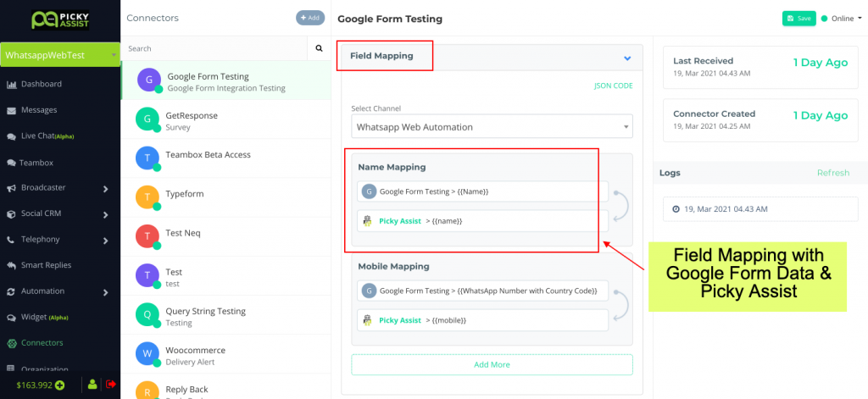Click the Typeform orange avatar
Screen dimensions: 868x399
click(147, 197)
